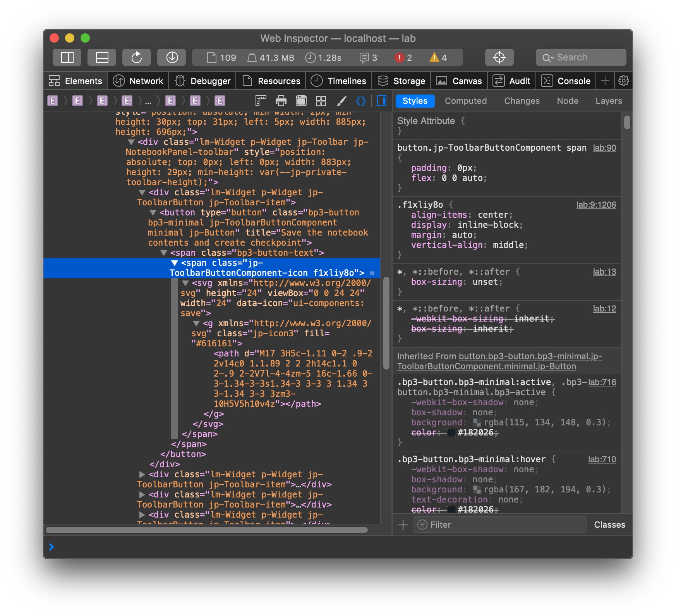Image resolution: width=676 pixels, height=616 pixels.
Task: Dock inspector to the side of the window
Action: click(x=67, y=57)
